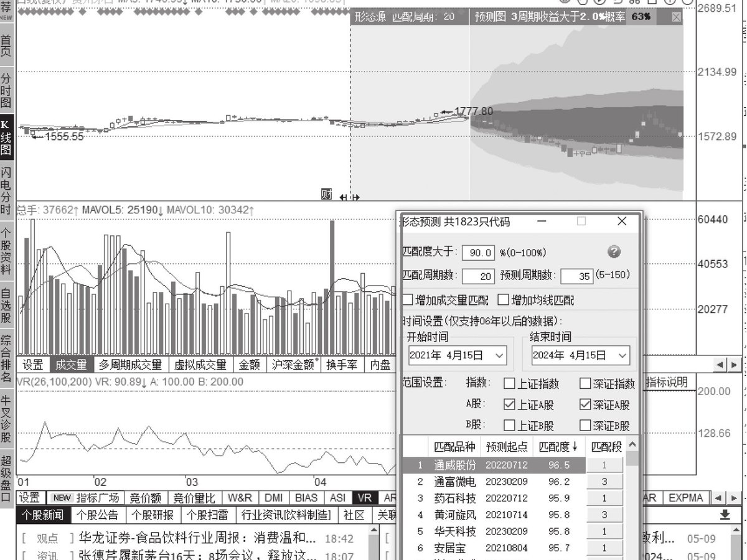
Task: Select the 换手率 tab
Action: (342, 365)
